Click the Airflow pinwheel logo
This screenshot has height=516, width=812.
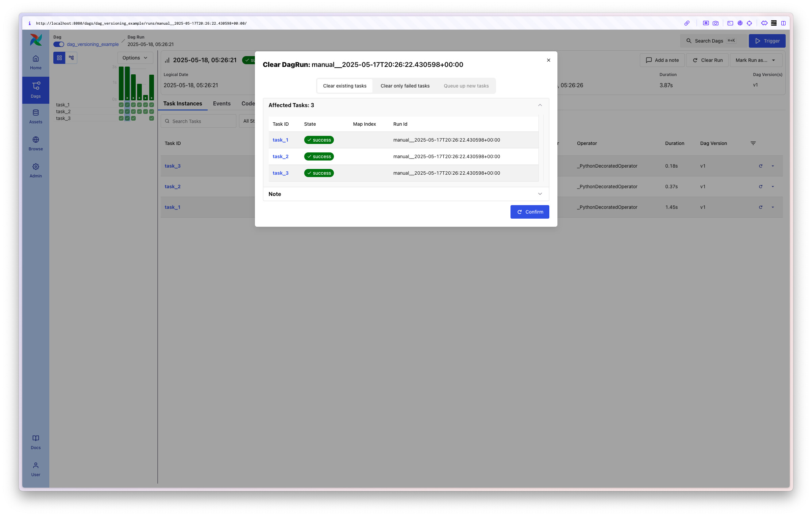[x=36, y=40]
